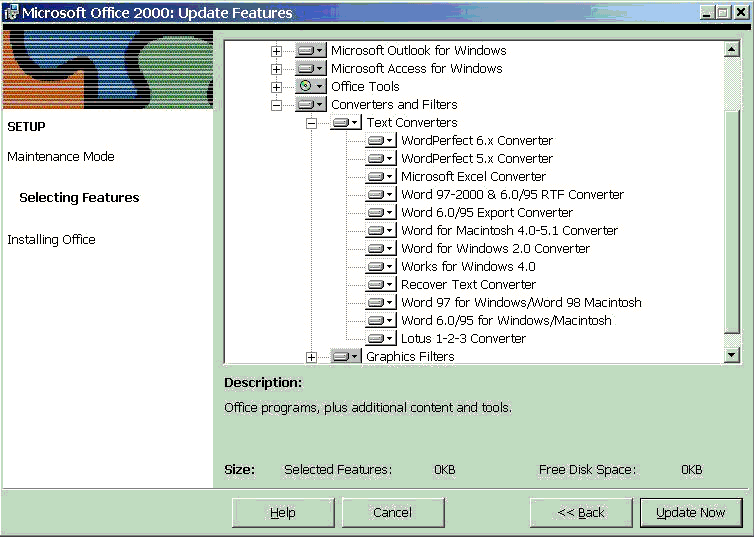Image resolution: width=754 pixels, height=537 pixels.
Task: Click the Update Now button
Action: pos(690,513)
